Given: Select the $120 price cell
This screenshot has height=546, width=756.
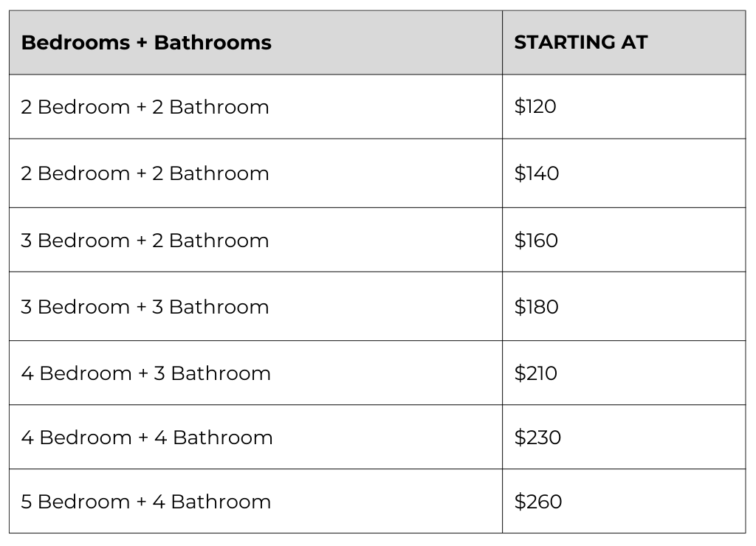Looking at the screenshot, I should pyautogui.click(x=624, y=106).
